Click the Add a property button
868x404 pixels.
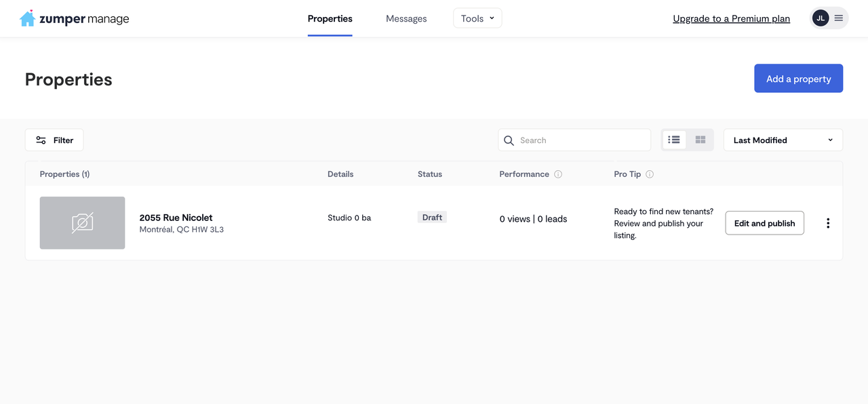tap(798, 79)
